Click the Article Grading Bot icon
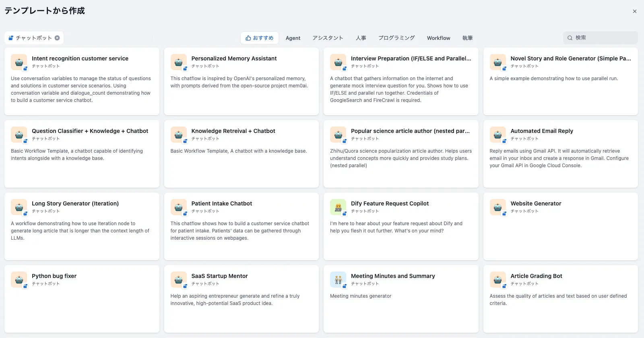Viewport: 644px width, 338px height. pos(497,280)
